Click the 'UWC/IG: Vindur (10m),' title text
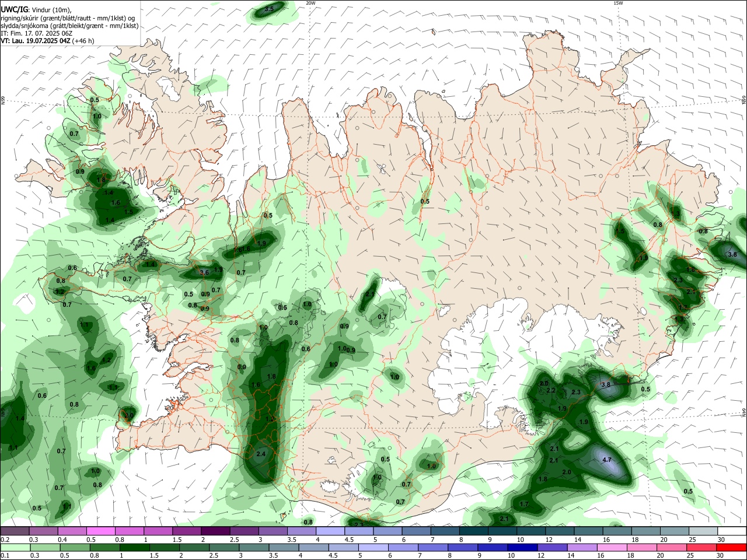747x560 pixels. tap(36, 10)
